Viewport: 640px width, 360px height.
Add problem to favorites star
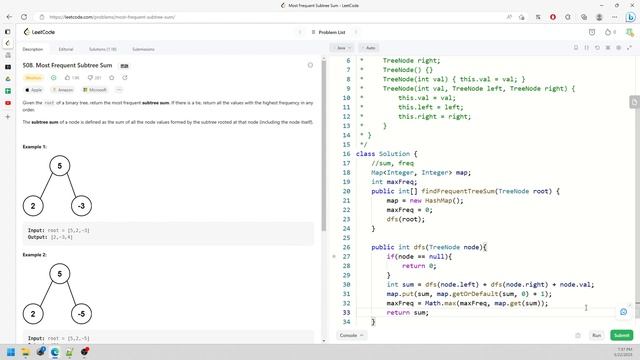112,78
